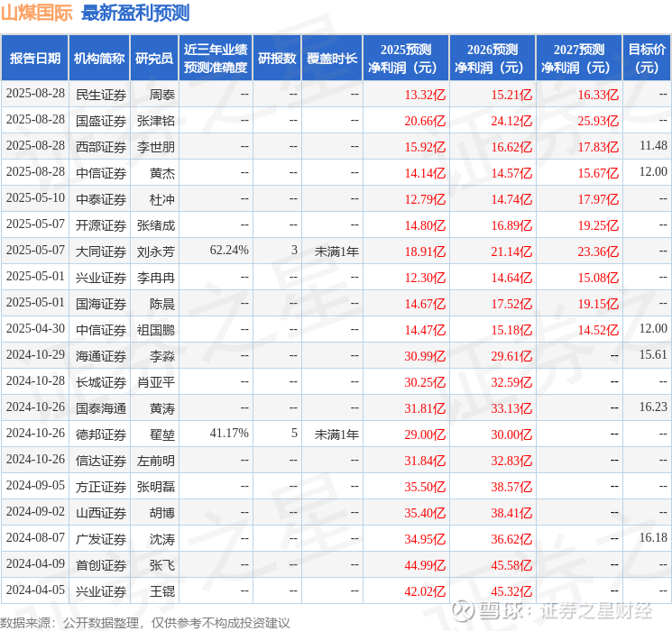Click the 62.24% accuracy value
This screenshot has height=631, width=672.
click(229, 251)
